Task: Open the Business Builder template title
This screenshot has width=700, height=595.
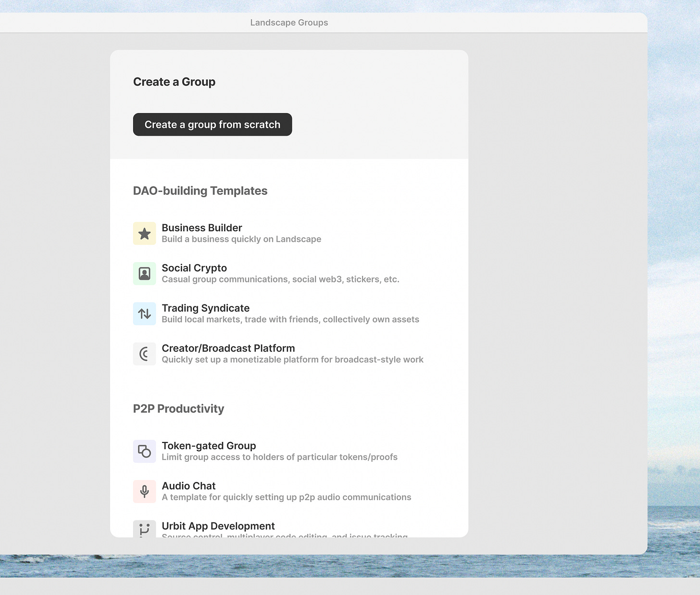Action: pyautogui.click(x=202, y=228)
